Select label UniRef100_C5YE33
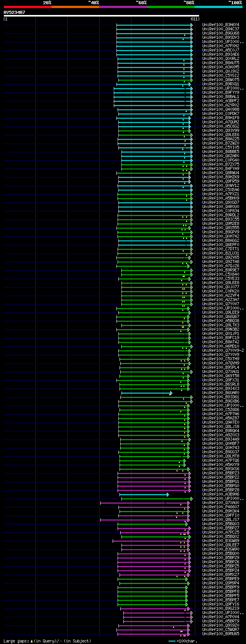The width and height of the screenshot is (246, 644). (x=221, y=279)
